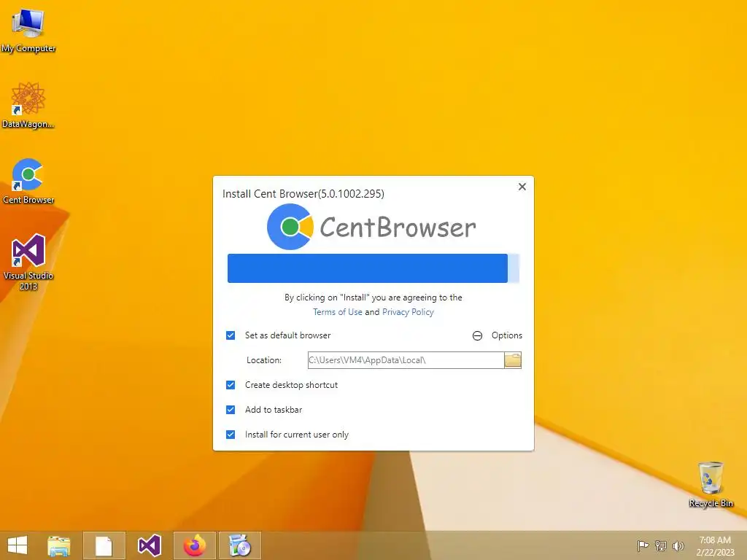Collapse the Options section
The image size is (747, 560).
point(498,335)
